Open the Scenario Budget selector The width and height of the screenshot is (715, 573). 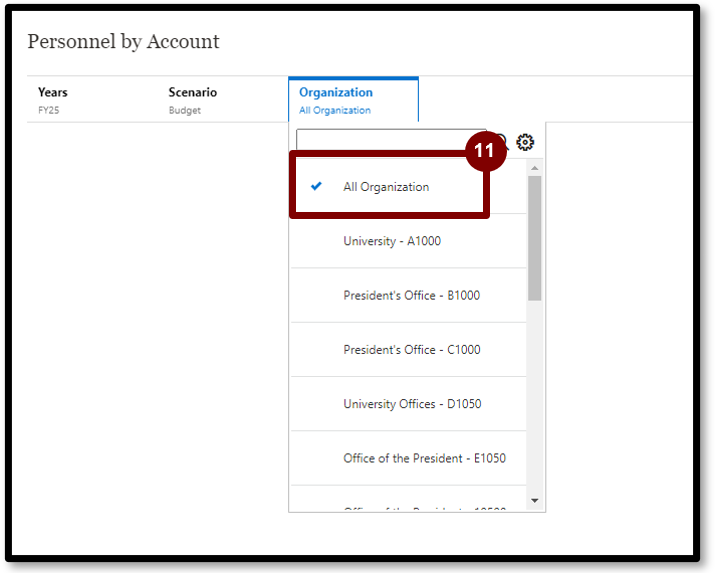192,100
